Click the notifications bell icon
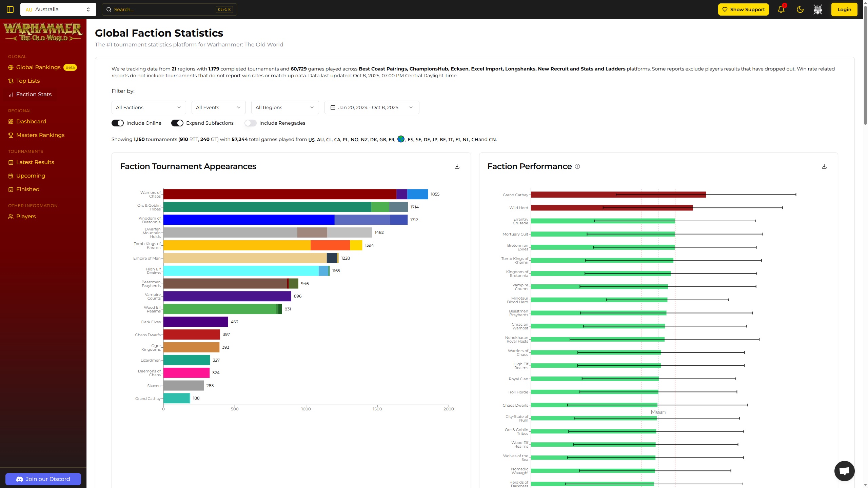Screen dimensions: 868x488 [781, 9]
